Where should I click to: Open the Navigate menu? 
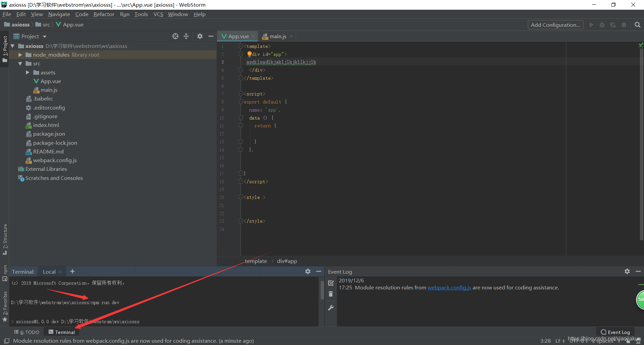coord(59,14)
